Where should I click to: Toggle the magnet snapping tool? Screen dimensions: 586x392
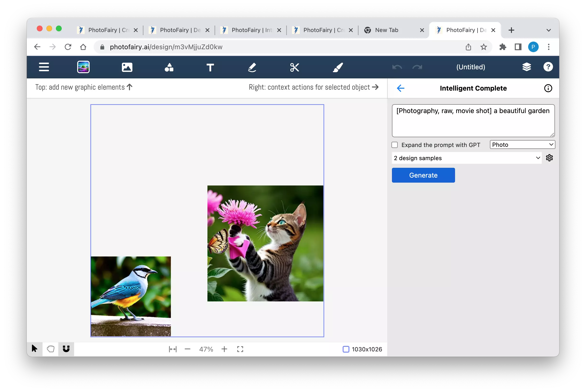pos(66,349)
